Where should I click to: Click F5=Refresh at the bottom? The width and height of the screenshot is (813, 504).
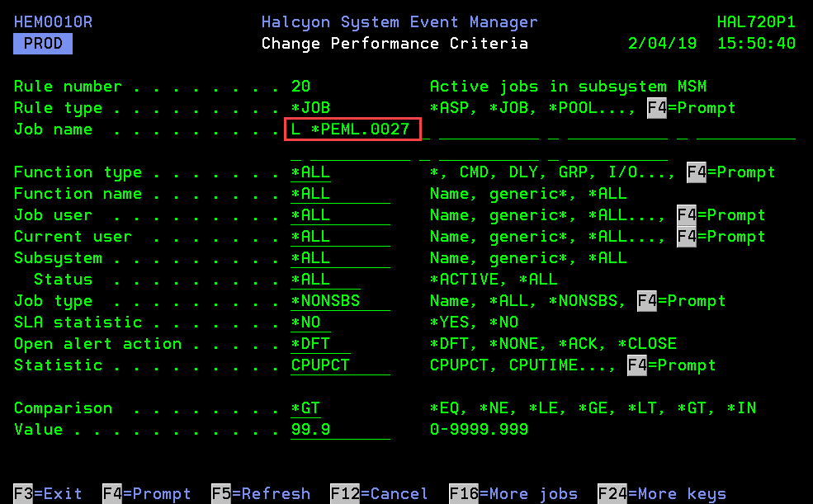pos(261,493)
